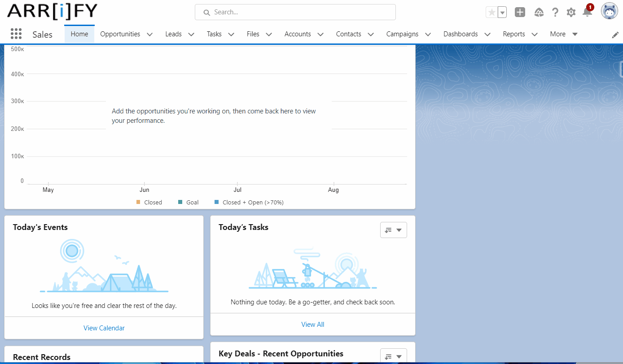The image size is (623, 364).
Task: Click View All tasks link
Action: point(313,325)
